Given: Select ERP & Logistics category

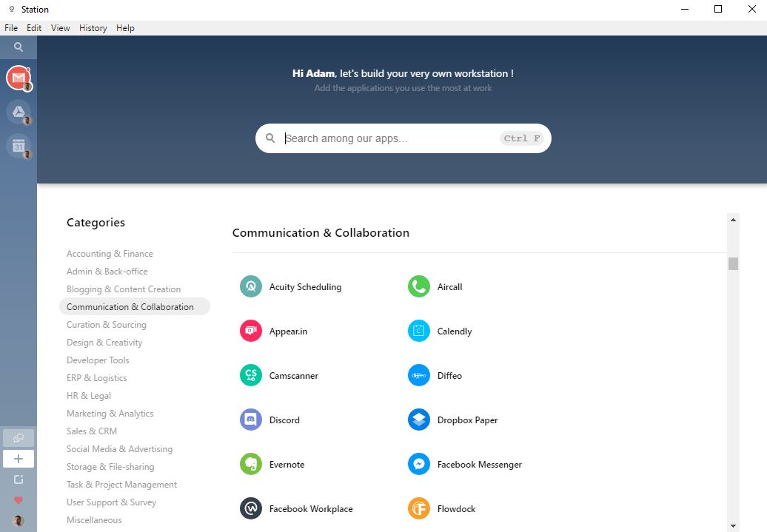Looking at the screenshot, I should (x=97, y=378).
